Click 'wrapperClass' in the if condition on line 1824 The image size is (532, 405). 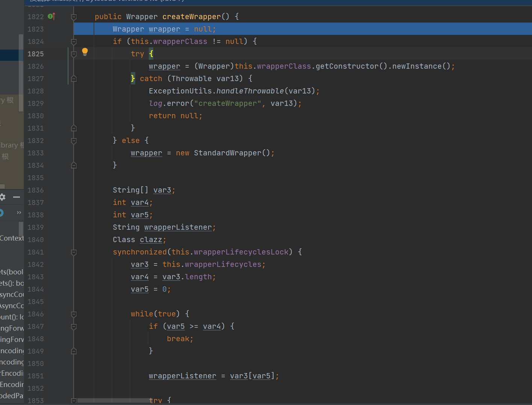point(180,41)
